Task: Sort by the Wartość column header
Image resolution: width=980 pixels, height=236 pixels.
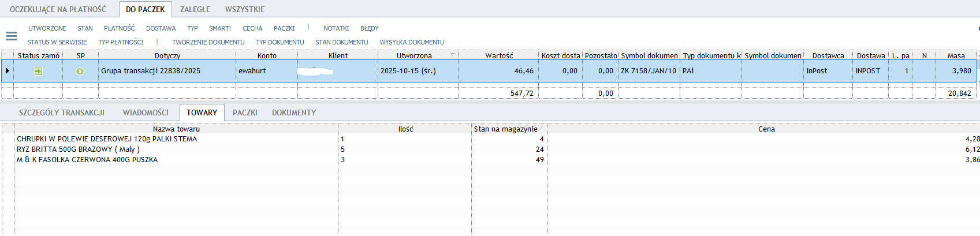Action: click(498, 55)
